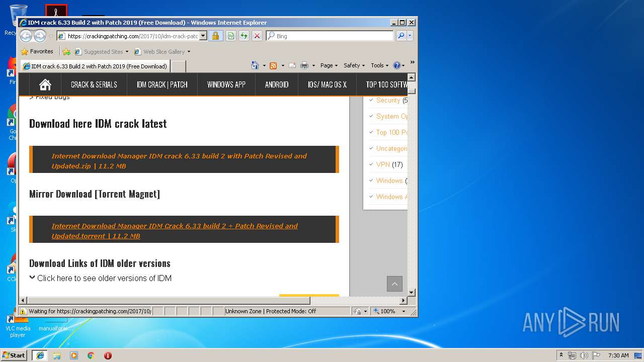Expand the recent pages dropdown arrow

click(x=51, y=36)
